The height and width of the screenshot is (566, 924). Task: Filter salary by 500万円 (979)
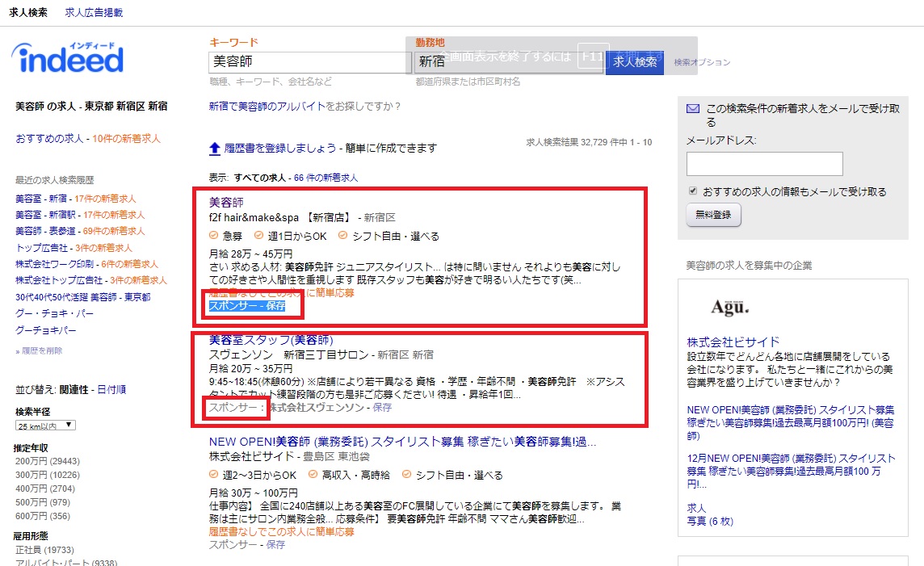tap(43, 502)
